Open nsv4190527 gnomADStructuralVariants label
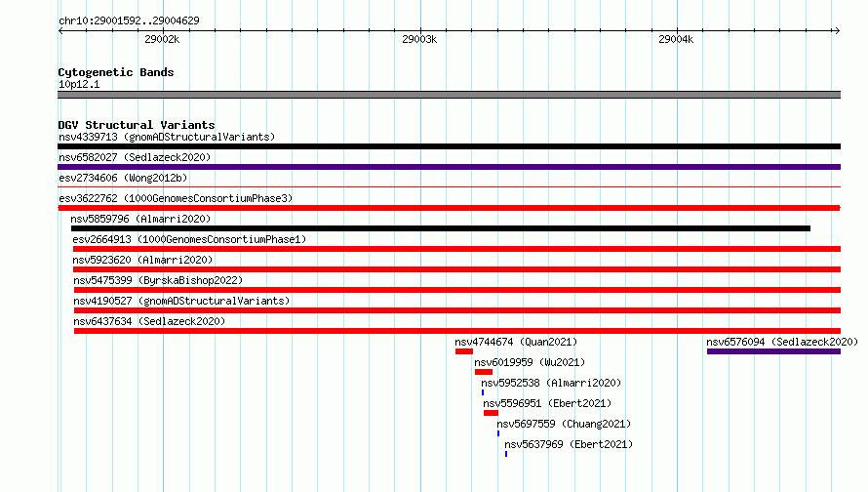Screen dimensions: 868x492 (181, 301)
